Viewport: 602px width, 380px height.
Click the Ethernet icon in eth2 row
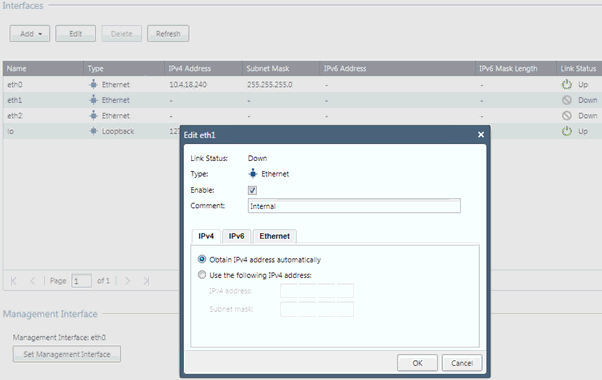click(93, 116)
